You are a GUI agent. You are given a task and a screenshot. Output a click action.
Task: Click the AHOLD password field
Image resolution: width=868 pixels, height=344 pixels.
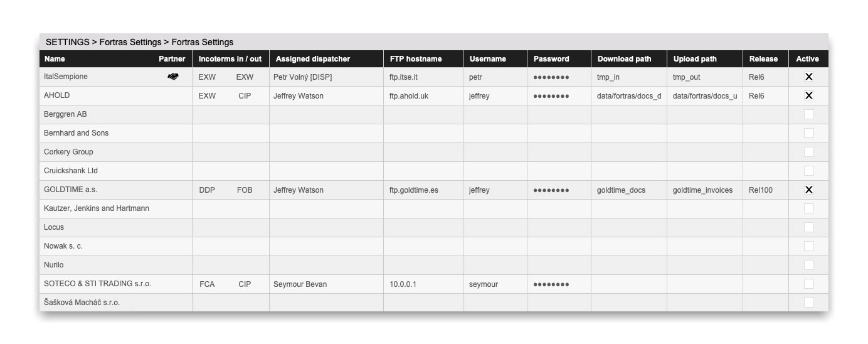551,96
